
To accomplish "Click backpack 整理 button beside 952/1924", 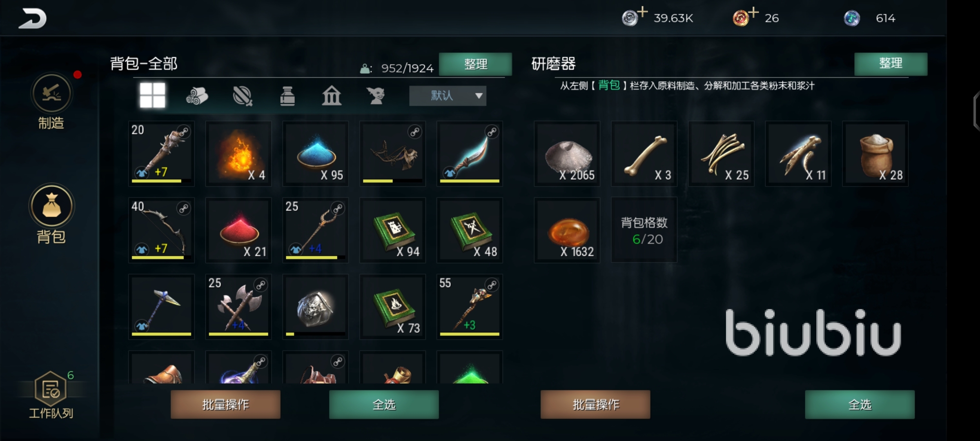I will pos(475,64).
